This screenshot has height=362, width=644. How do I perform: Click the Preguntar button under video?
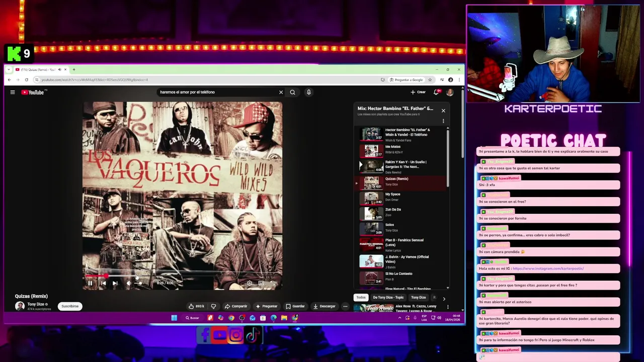click(x=267, y=306)
